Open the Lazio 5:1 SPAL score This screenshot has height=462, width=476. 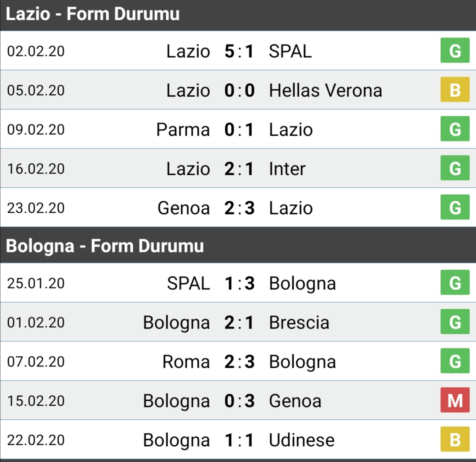pyautogui.click(x=239, y=51)
